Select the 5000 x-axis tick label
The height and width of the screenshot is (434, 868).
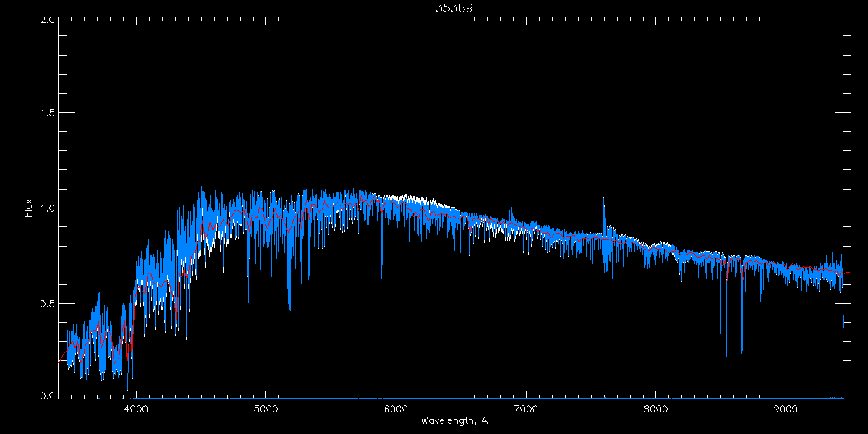pos(265,408)
